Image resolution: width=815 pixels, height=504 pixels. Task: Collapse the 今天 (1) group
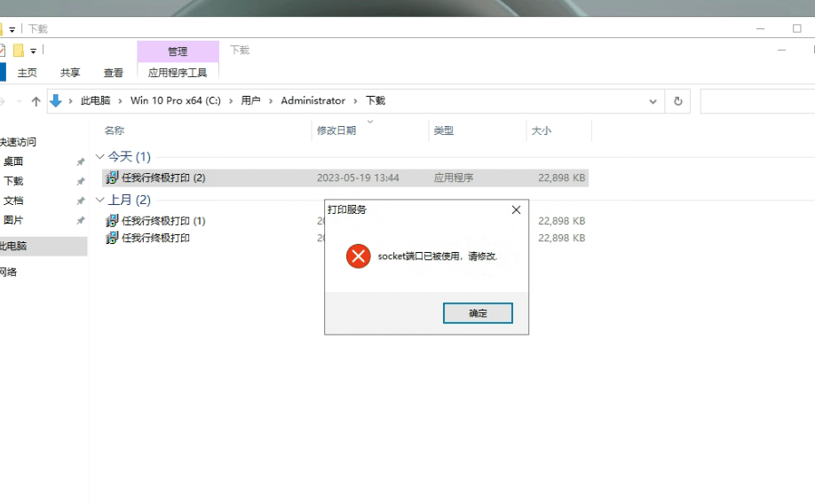pos(100,156)
